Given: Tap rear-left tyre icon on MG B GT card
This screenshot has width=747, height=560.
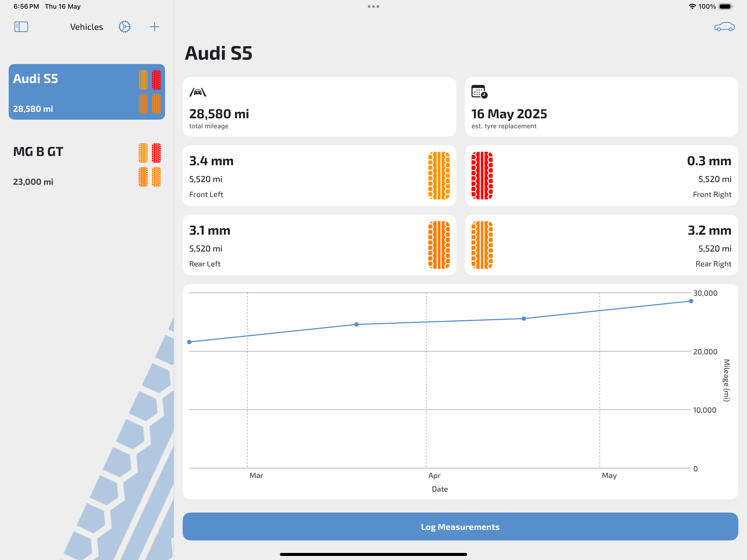Looking at the screenshot, I should point(143,177).
